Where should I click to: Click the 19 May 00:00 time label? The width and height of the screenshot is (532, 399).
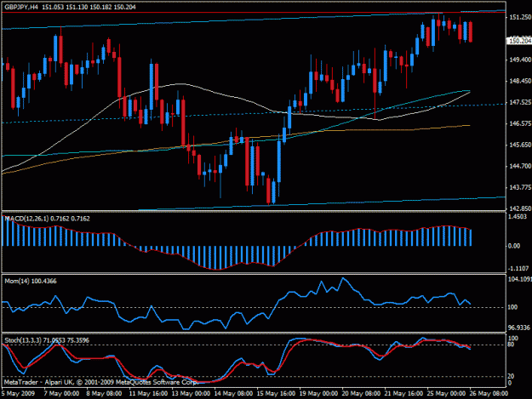(318, 394)
